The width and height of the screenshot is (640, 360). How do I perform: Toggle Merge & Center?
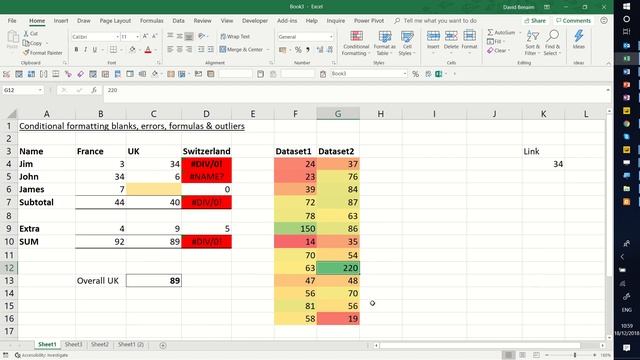(x=241, y=49)
